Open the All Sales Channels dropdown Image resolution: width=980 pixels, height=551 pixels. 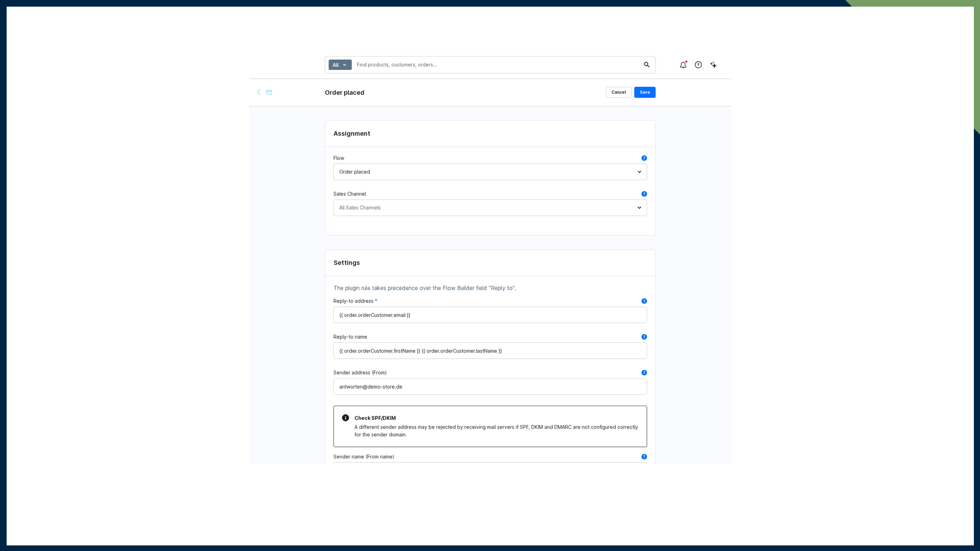pyautogui.click(x=490, y=208)
